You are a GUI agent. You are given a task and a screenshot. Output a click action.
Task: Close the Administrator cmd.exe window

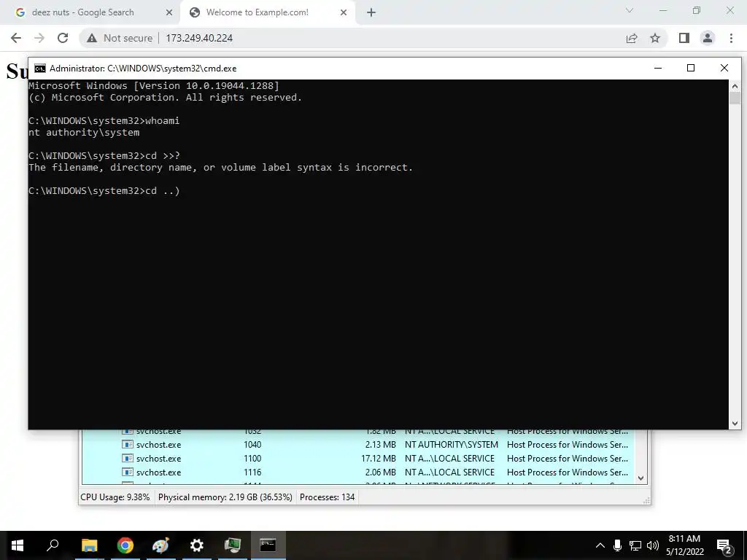pyautogui.click(x=724, y=68)
